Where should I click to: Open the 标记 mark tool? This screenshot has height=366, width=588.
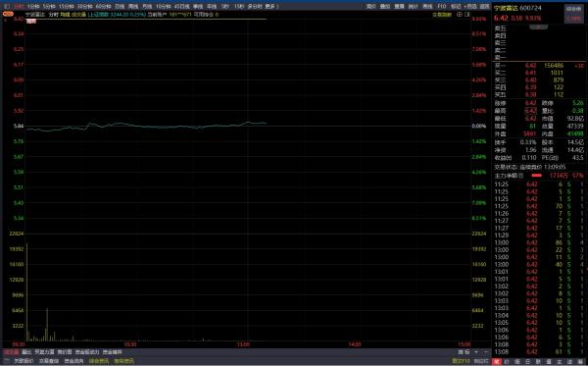tap(456, 7)
